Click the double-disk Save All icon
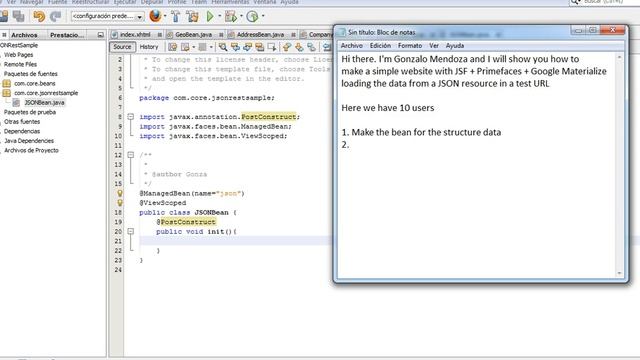This screenshot has height=360, width=640. [18, 16]
